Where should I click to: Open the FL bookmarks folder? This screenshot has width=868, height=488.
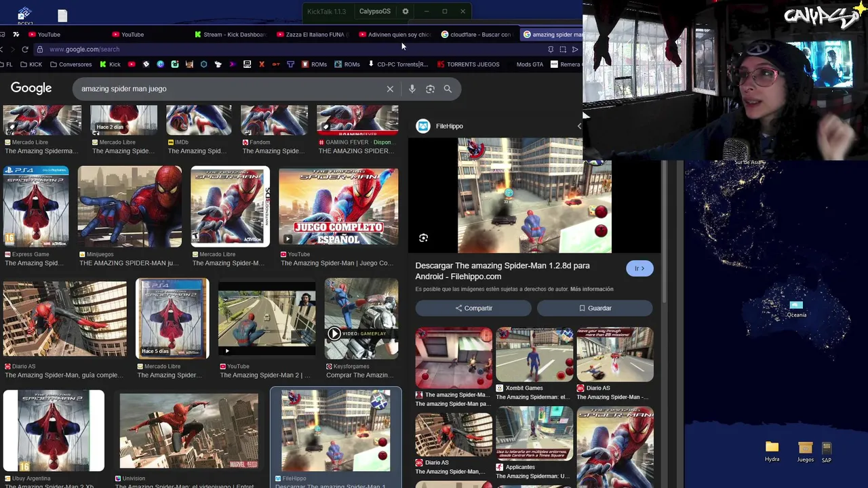click(x=7, y=64)
